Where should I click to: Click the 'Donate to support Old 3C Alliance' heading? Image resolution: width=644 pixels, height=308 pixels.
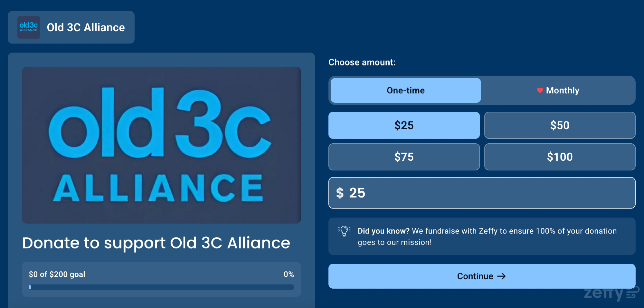(156, 243)
